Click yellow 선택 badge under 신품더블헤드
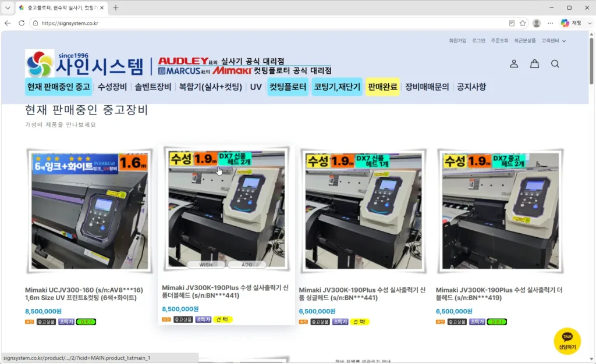The width and height of the screenshot is (596, 364). 222,320
